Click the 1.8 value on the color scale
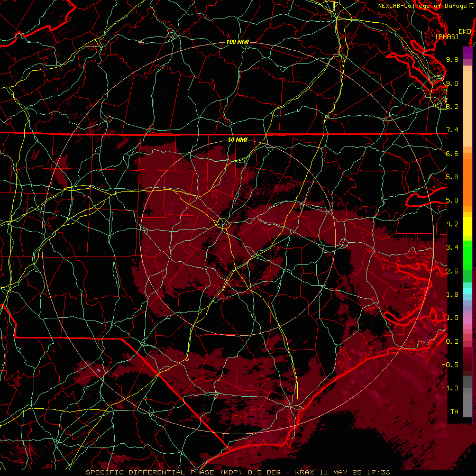Viewport: 476px width, 476px height. (452, 295)
